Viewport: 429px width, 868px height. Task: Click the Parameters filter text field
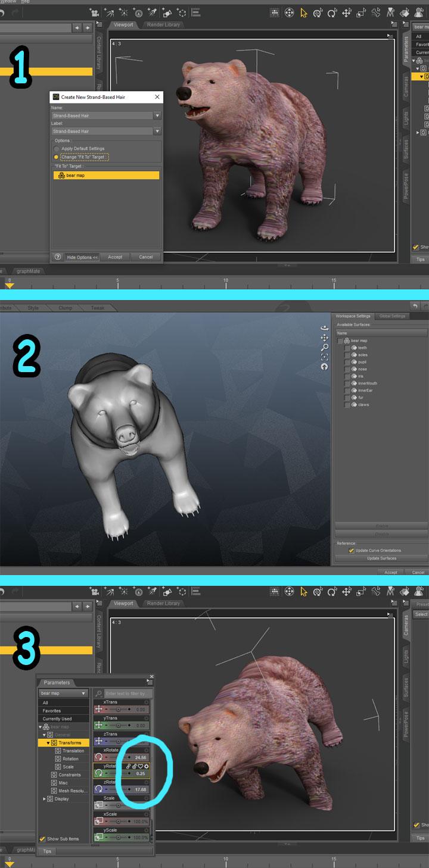click(x=128, y=694)
